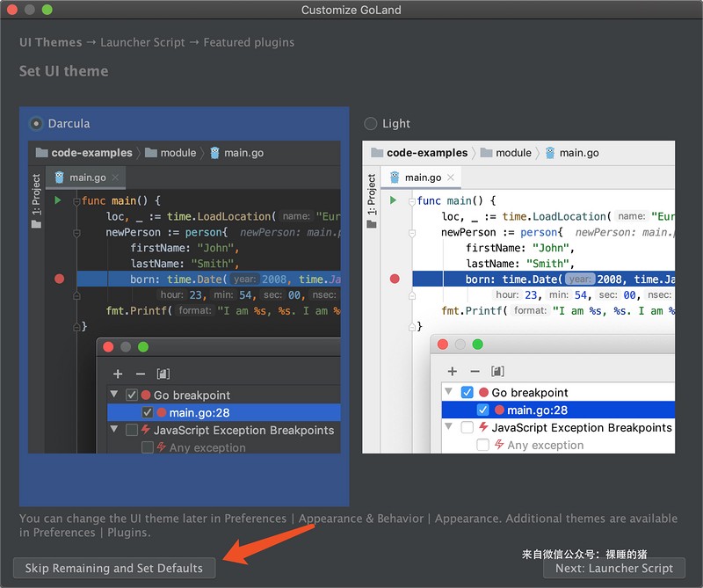The image size is (703, 588).
Task: Click the UI Themes breadcrumb step
Action: [51, 42]
